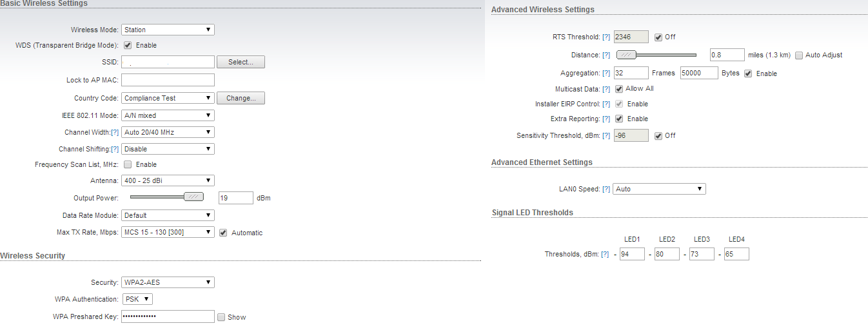Click the Output Power slider handle
This screenshot has width=868, height=330.
193,197
